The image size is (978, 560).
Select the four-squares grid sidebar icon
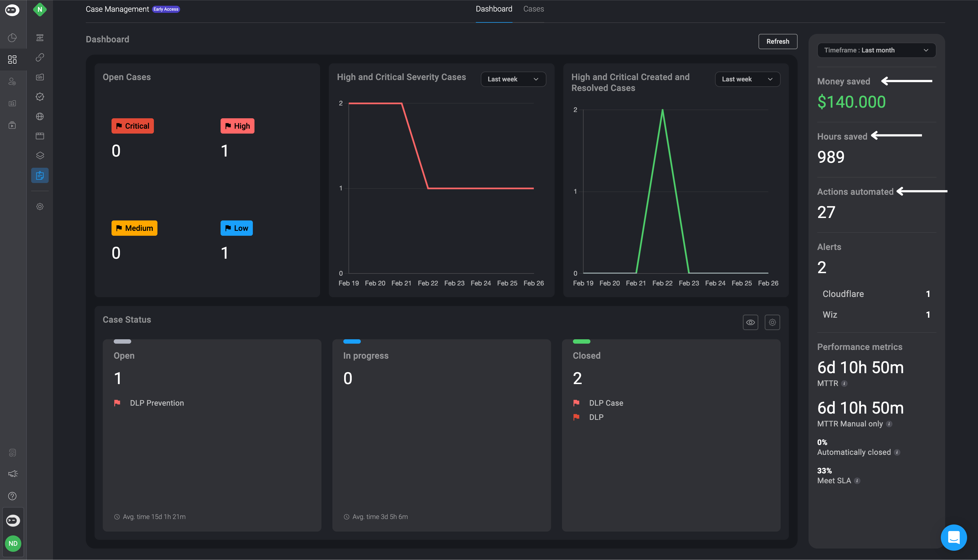[12, 59]
